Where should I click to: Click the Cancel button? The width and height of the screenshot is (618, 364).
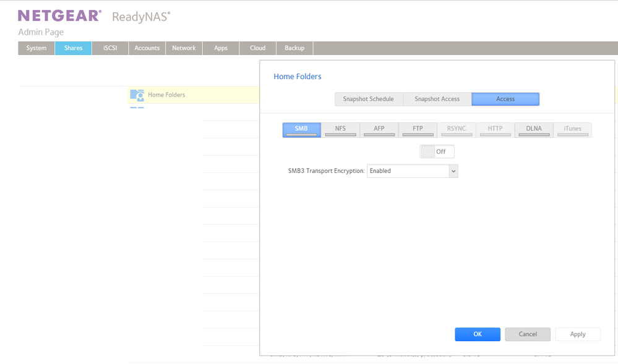click(x=528, y=334)
